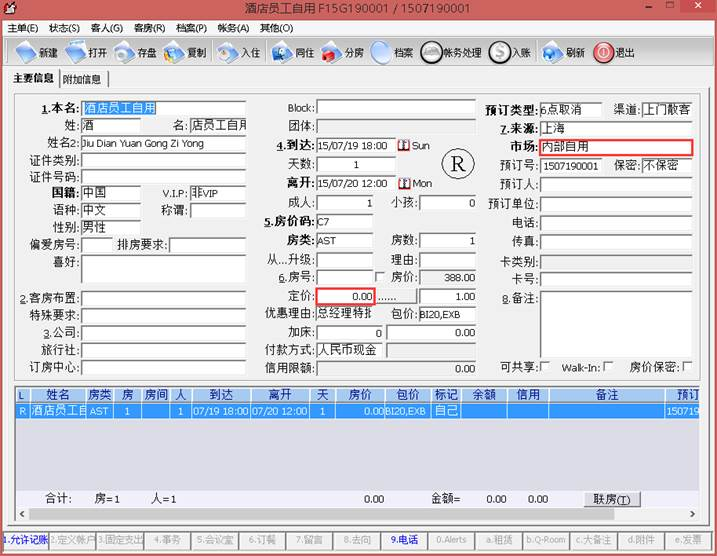Click the 付款方式 field showing 人民币现金

pos(349,350)
